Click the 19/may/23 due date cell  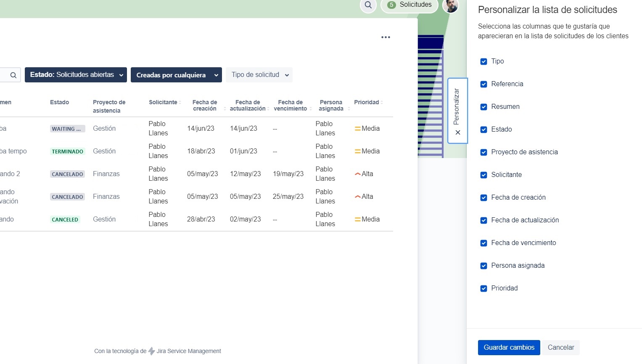click(x=288, y=174)
